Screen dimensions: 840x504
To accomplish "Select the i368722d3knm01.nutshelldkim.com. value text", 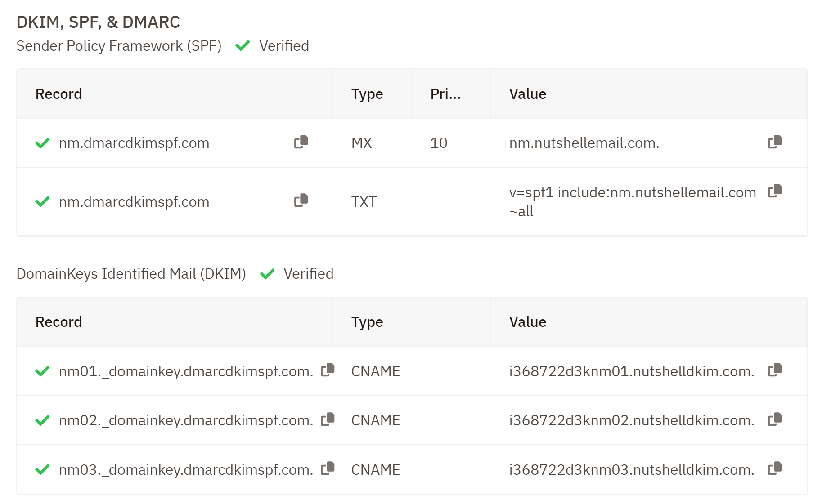I will (x=632, y=371).
